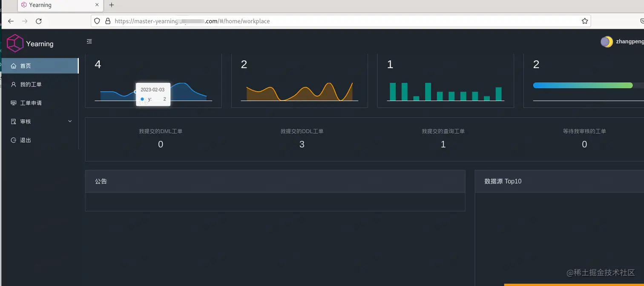Viewport: 644px width, 286px height.
Task: Click logout icon beside 退出
Action: pos(14,140)
